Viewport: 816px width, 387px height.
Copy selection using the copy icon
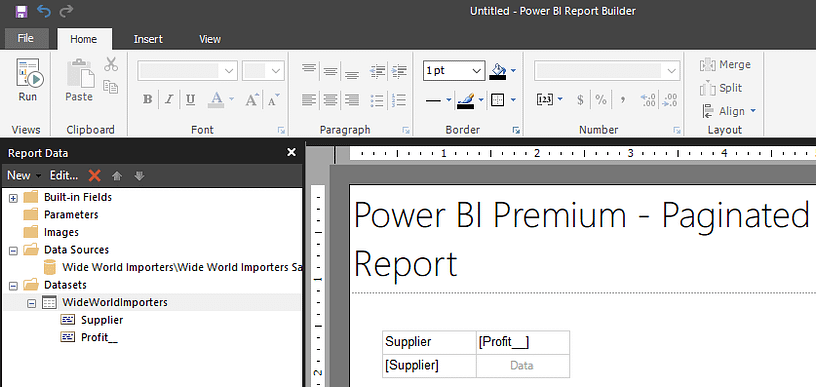pos(110,86)
